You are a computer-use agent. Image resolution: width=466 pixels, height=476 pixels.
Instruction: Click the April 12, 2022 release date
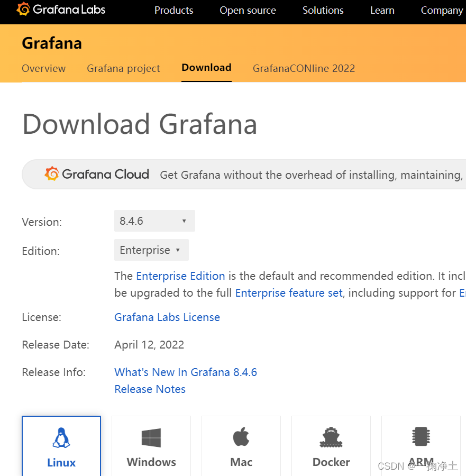click(149, 345)
